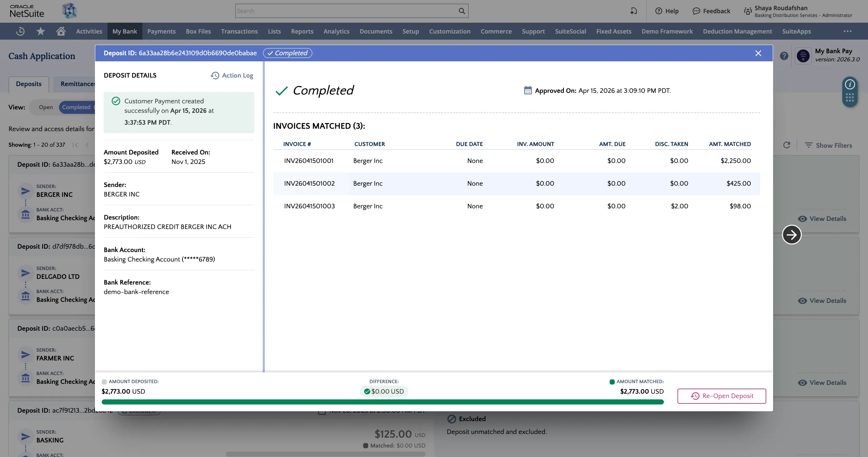This screenshot has width=868, height=457.
Task: Click the first page arrow in pagination
Action: tap(75, 145)
